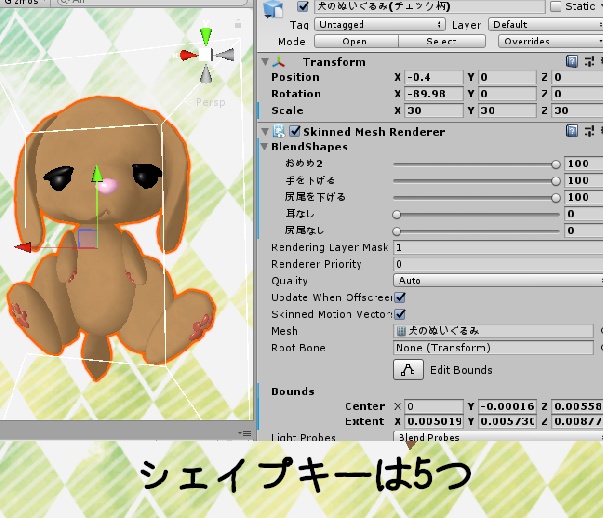This screenshot has height=518, width=603.
Task: Click the Bounds Extent X field
Action: tap(434, 421)
